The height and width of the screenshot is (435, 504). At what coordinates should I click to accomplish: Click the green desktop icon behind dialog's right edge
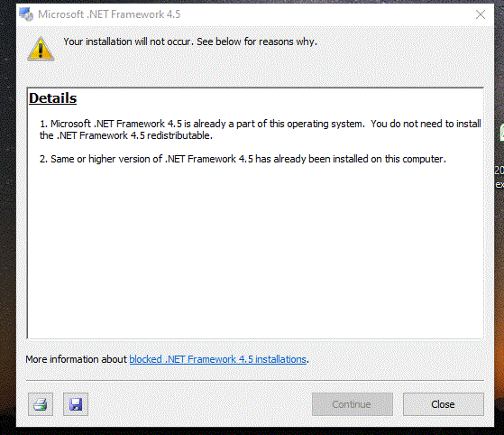(x=502, y=133)
